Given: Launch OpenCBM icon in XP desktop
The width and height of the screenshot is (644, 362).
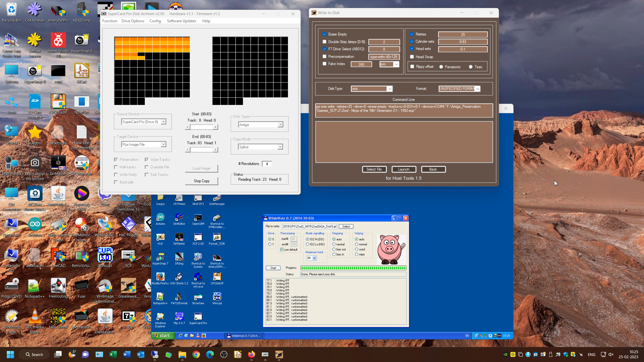Looking at the screenshot, I should [198, 219].
